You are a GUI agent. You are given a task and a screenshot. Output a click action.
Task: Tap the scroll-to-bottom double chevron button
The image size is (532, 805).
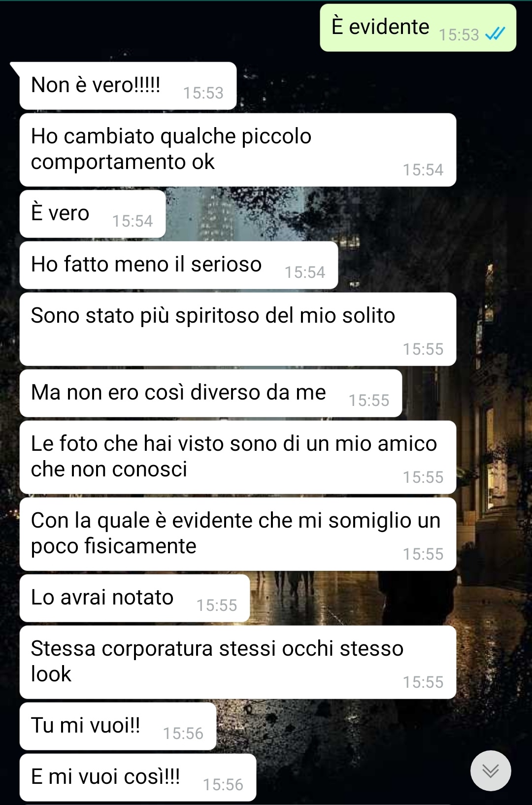coord(490,771)
